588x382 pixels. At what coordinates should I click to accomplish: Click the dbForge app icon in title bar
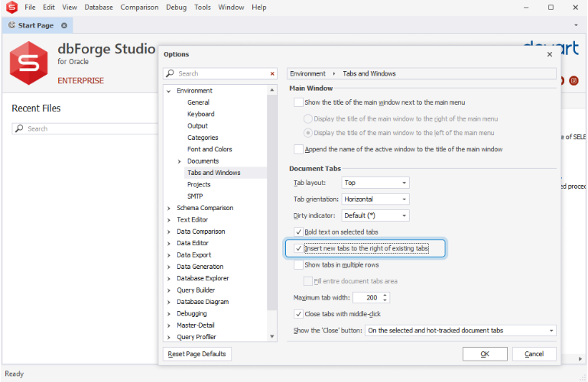[11, 8]
